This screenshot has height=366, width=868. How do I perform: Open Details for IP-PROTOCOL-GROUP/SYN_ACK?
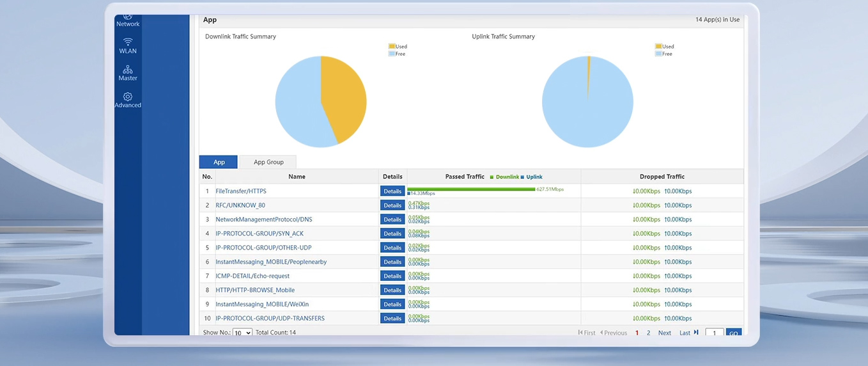[x=392, y=234]
